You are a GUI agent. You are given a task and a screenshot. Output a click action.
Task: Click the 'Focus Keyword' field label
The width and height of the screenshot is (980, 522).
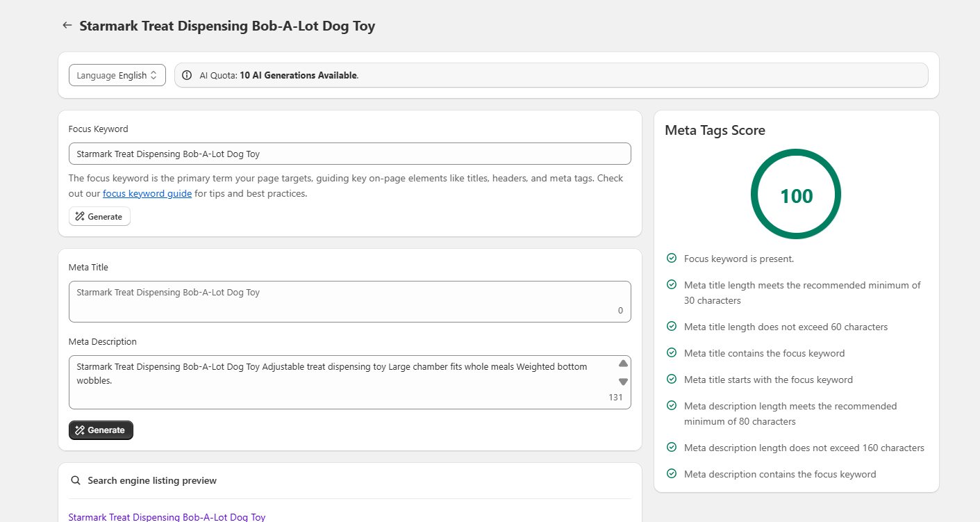tap(99, 129)
